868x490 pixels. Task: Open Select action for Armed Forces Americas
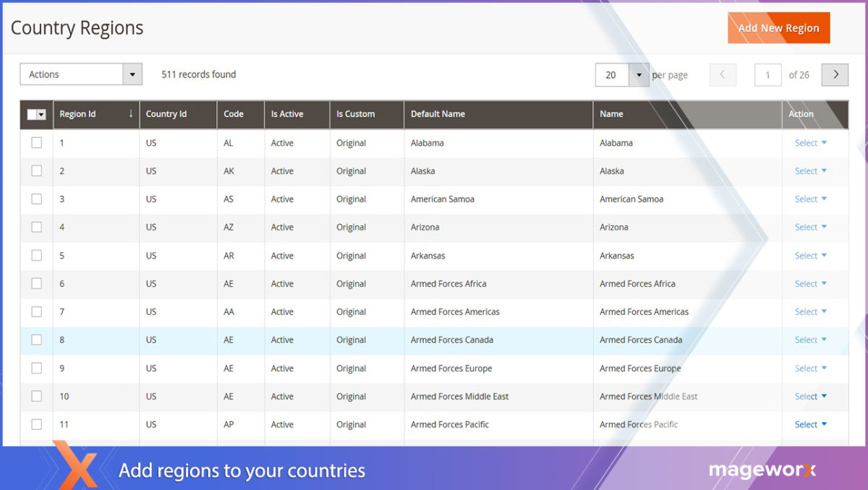pyautogui.click(x=810, y=312)
